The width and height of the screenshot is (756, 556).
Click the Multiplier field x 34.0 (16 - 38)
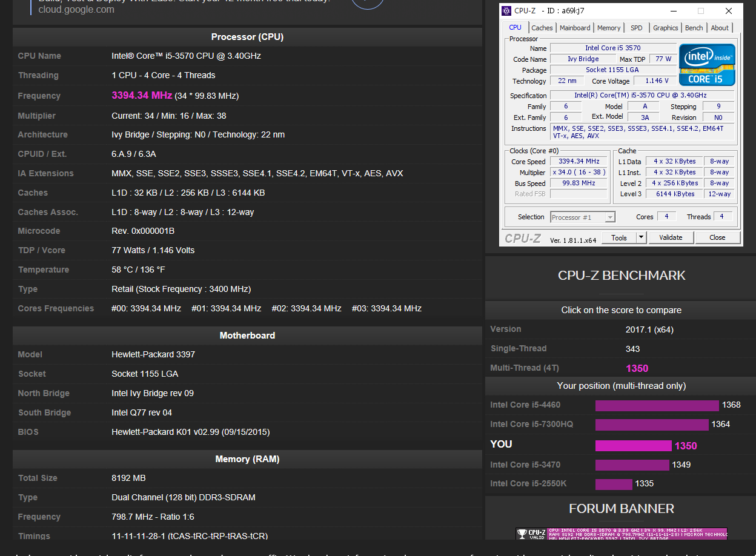click(579, 172)
